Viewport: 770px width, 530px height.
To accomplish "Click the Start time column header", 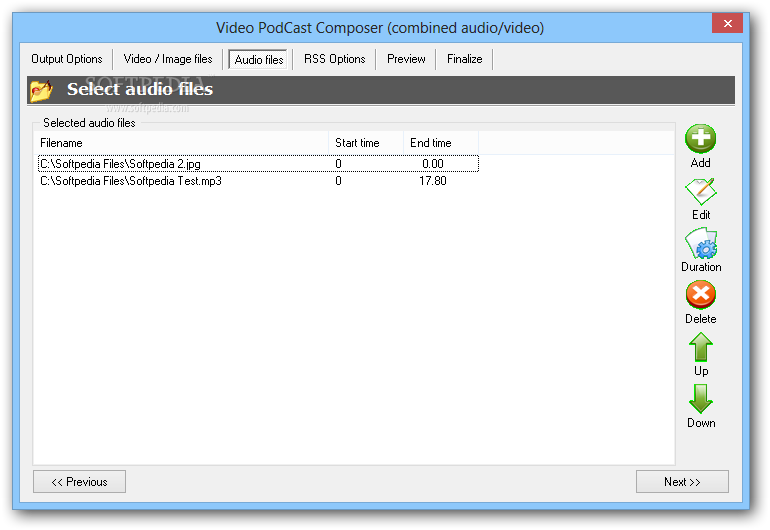I will (366, 143).
